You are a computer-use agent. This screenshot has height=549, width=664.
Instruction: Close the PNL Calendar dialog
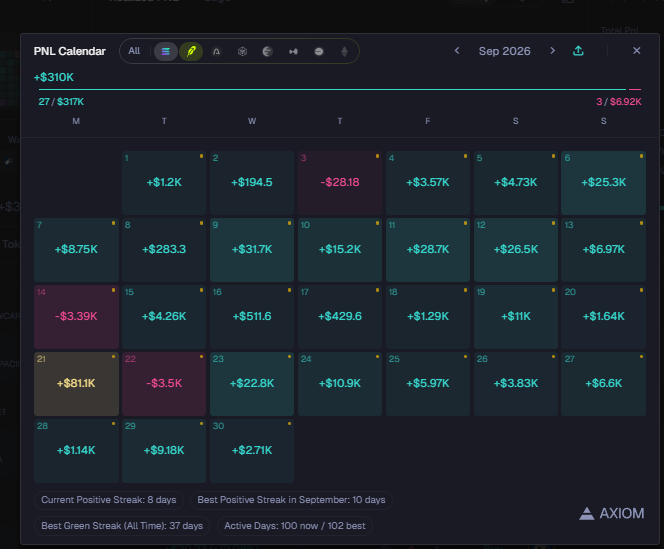pos(636,51)
